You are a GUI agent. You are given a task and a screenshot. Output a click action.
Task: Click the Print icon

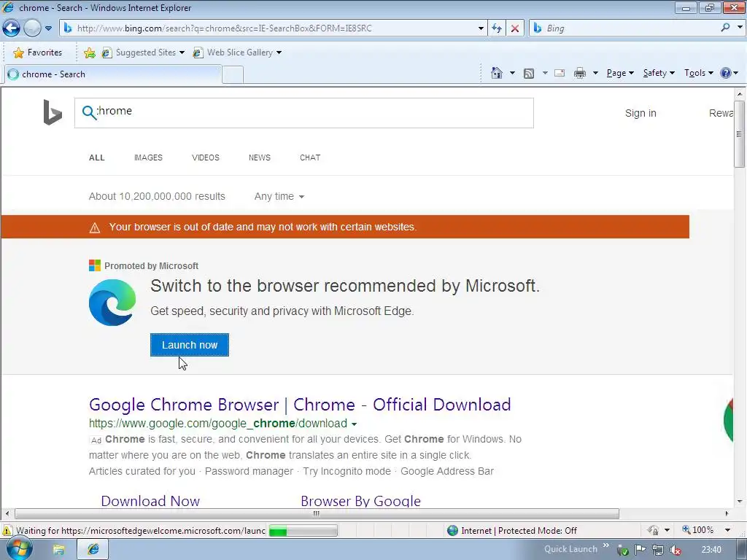580,73
